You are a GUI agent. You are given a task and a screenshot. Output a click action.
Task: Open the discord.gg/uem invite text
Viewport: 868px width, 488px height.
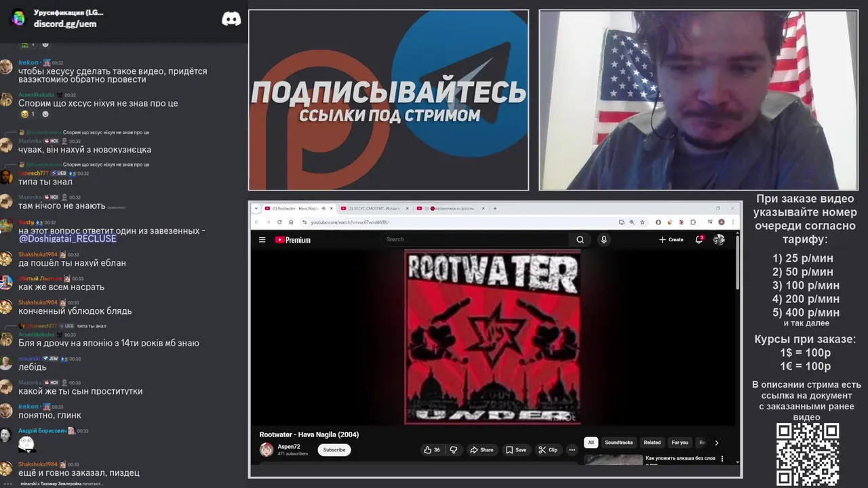pos(65,24)
